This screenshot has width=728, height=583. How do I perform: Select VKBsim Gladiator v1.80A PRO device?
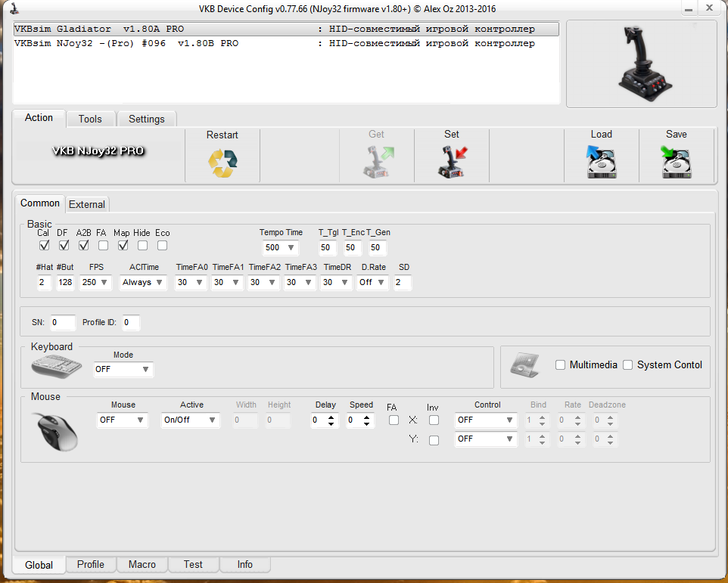[x=286, y=29]
